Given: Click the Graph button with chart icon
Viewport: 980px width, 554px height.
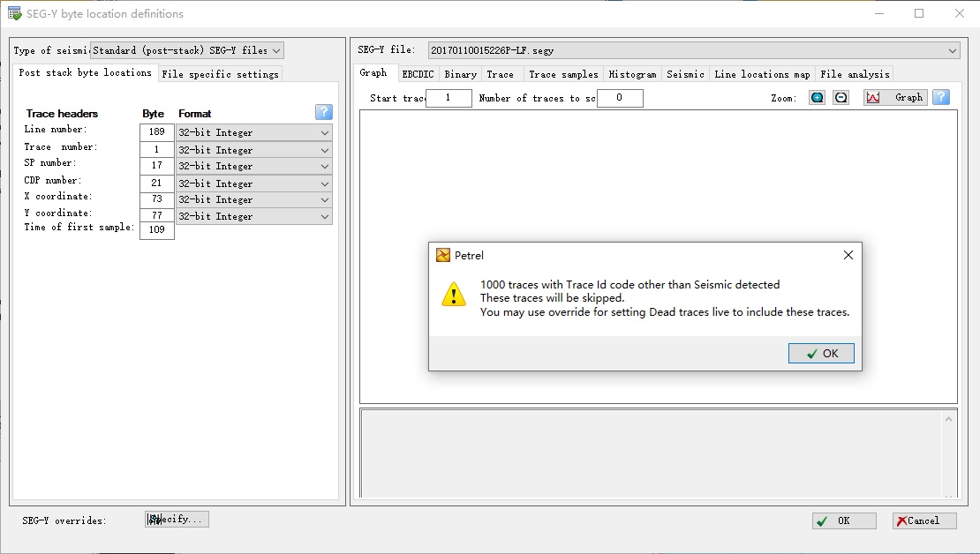Looking at the screenshot, I should [895, 97].
